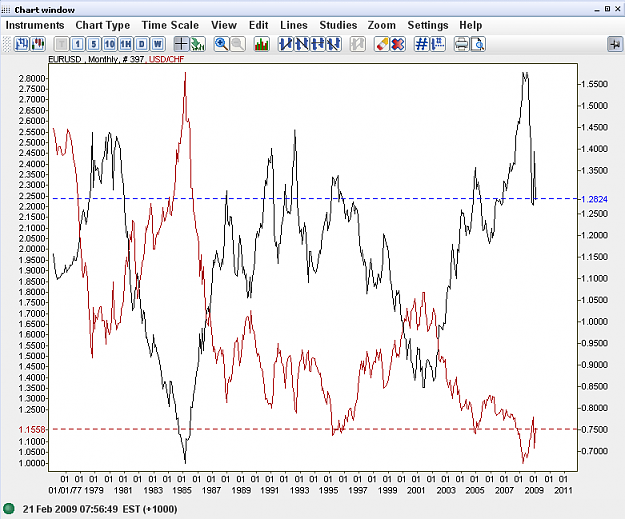The image size is (625, 519).
Task: Toggle the crosshair cursor tool
Action: (x=181, y=44)
